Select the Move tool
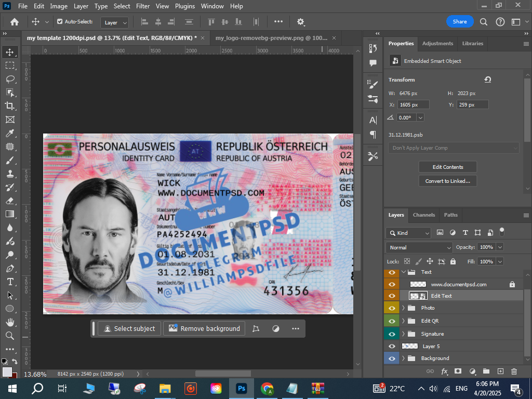 click(10, 52)
